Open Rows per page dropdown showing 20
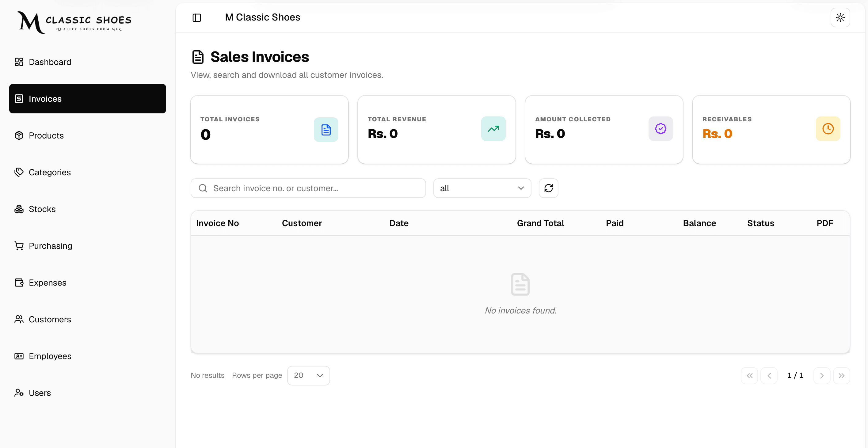This screenshot has width=868, height=448. [308, 375]
